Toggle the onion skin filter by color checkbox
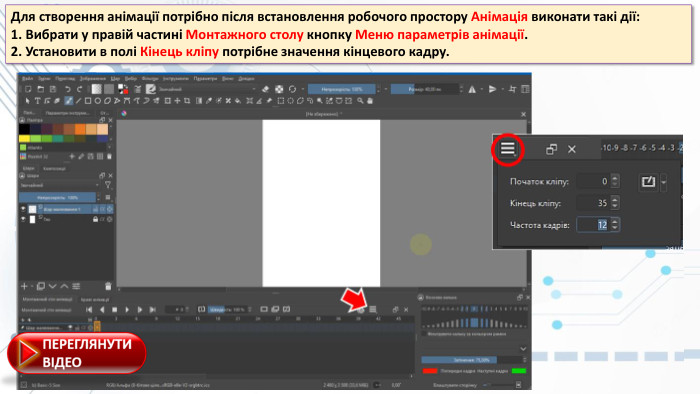 coord(424,334)
